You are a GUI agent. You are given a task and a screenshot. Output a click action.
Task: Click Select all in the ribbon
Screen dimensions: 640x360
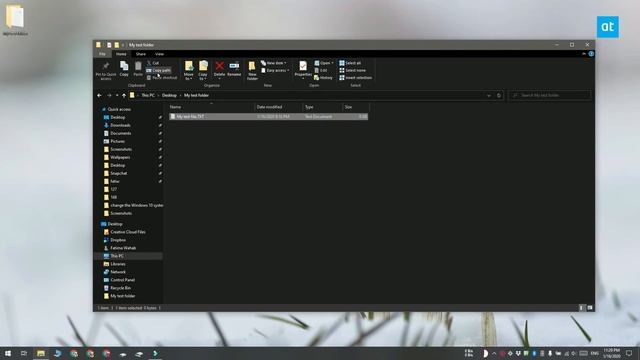(350, 63)
